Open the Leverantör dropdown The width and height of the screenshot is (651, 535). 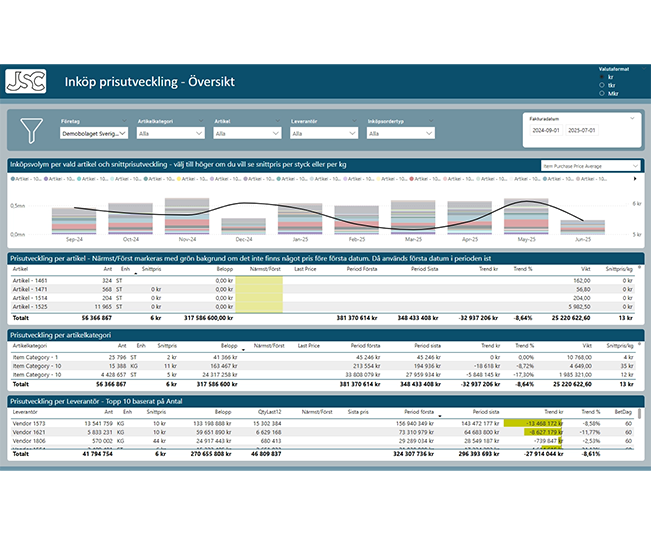coord(324,133)
